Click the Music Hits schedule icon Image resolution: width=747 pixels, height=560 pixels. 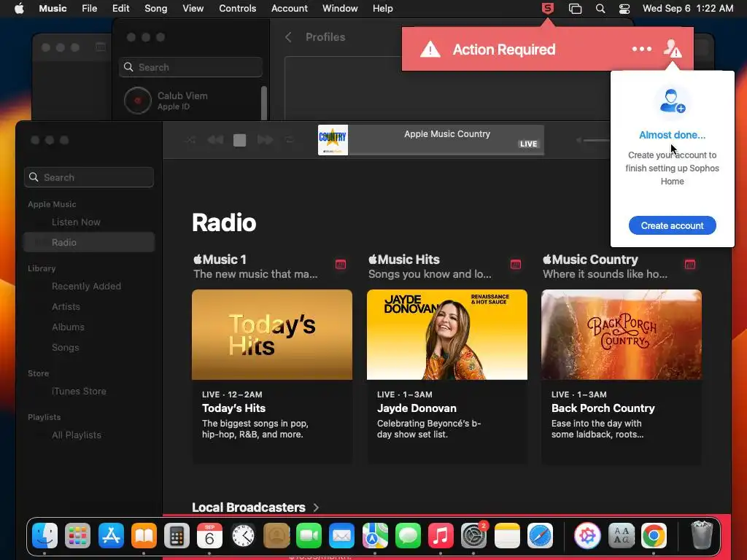click(516, 264)
